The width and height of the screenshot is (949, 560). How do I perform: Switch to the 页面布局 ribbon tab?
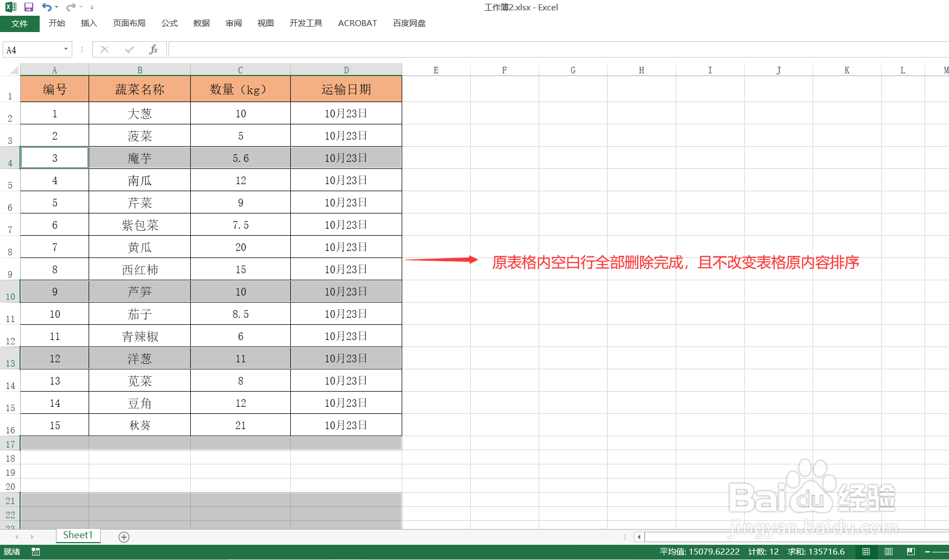(129, 23)
